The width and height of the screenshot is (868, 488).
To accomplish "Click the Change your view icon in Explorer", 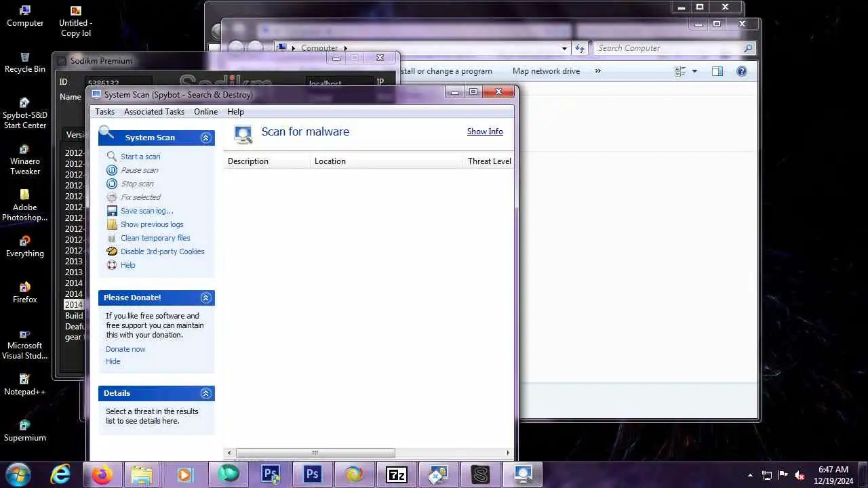I will (x=681, y=71).
